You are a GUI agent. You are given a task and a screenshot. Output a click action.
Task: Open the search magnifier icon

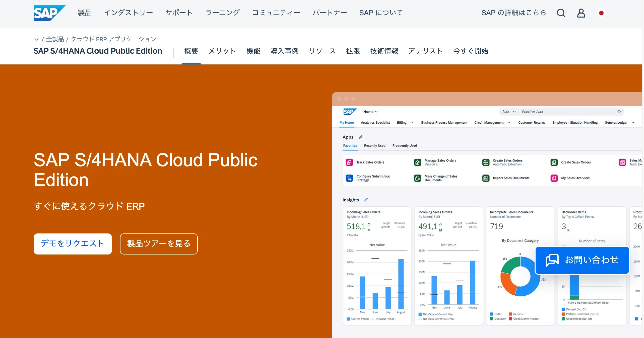(x=561, y=13)
